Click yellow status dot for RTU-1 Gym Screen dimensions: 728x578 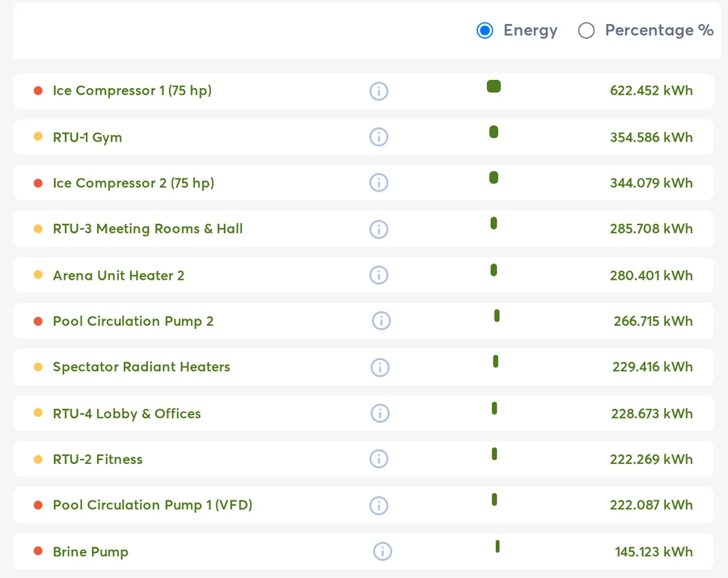[x=38, y=137]
